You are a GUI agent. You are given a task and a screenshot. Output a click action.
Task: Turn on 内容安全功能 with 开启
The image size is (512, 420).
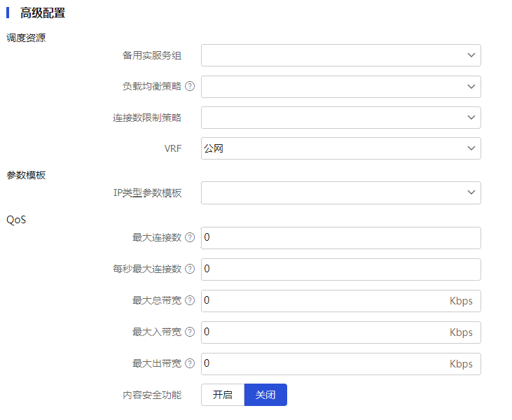pyautogui.click(x=223, y=395)
